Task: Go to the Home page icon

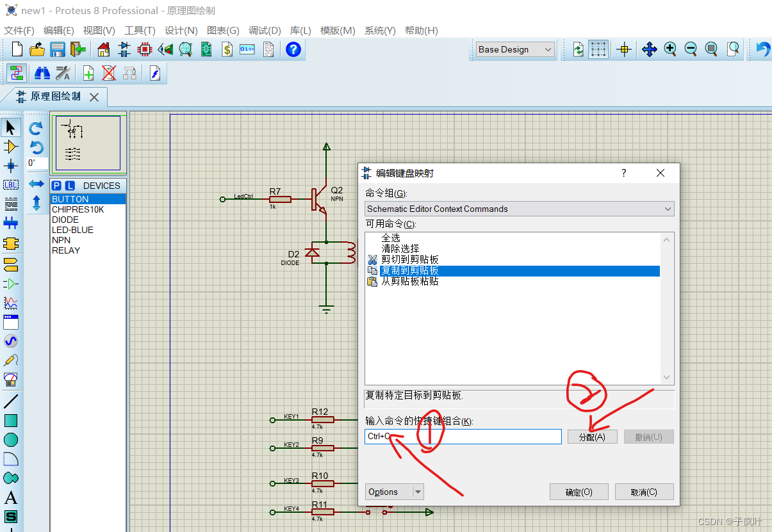Action: (104, 49)
